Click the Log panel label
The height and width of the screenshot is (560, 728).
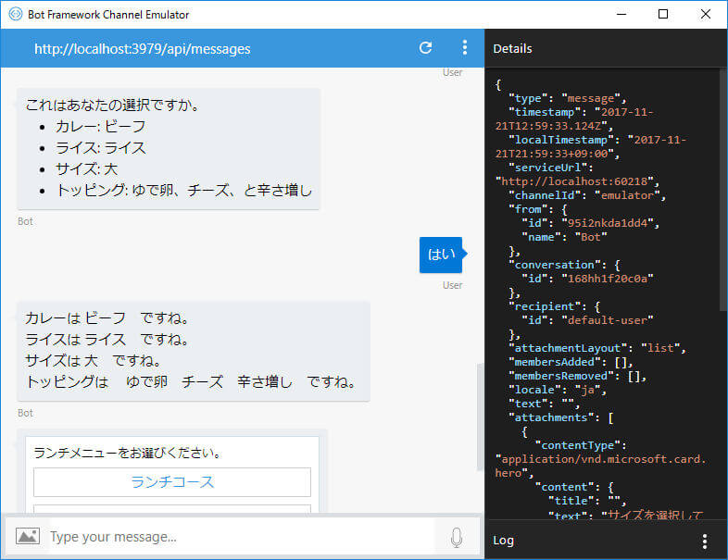(503, 541)
